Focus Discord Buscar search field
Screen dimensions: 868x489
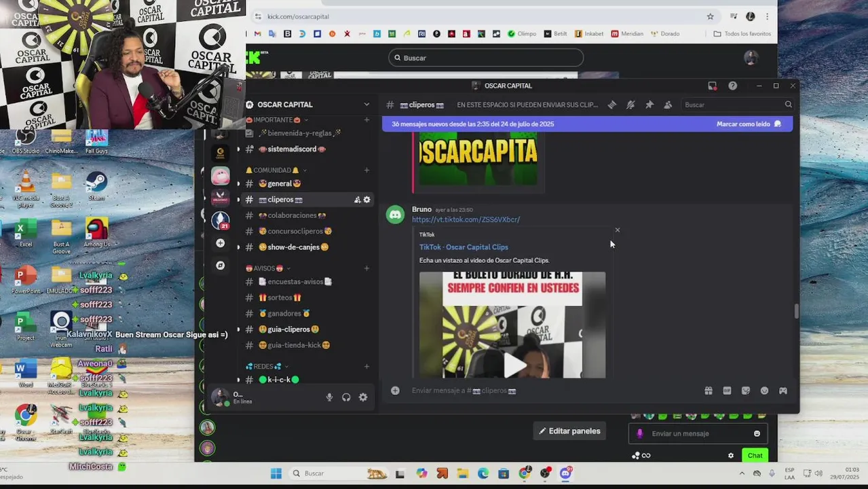737,105
